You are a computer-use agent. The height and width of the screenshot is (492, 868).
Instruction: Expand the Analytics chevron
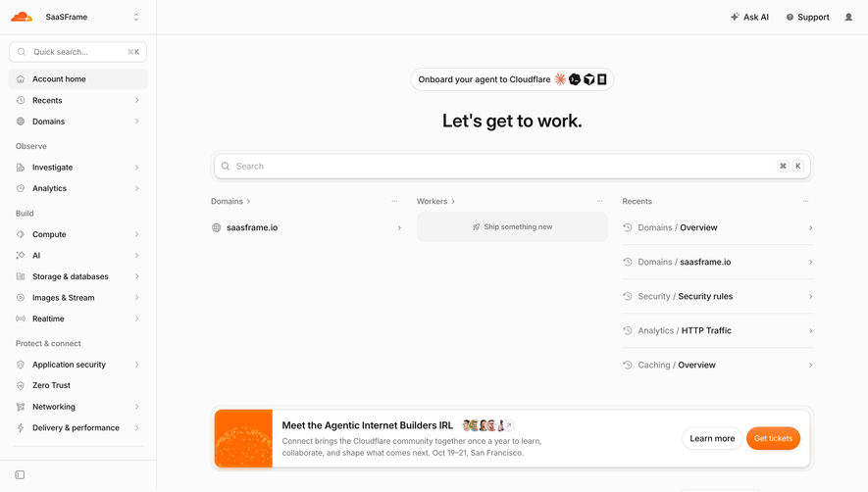[x=136, y=188]
